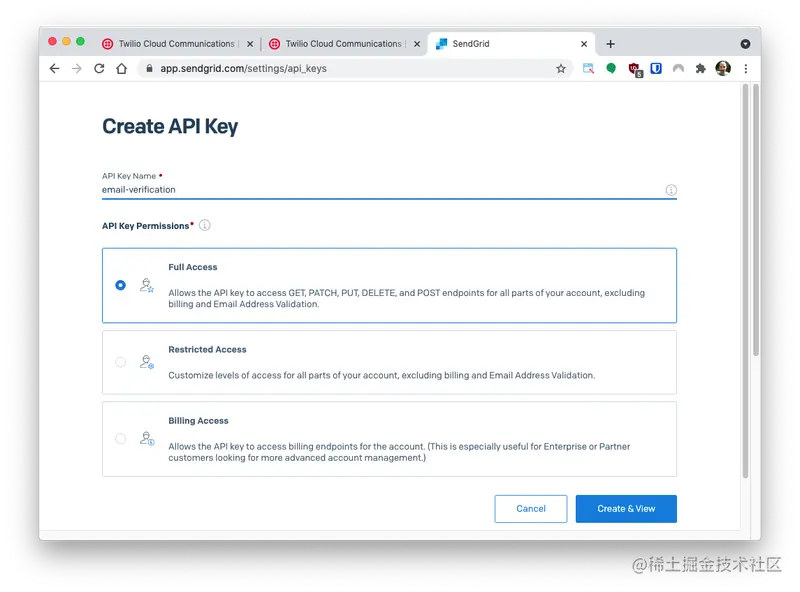The height and width of the screenshot is (592, 800).
Task: Bookmark this page using the star icon
Action: coord(560,68)
